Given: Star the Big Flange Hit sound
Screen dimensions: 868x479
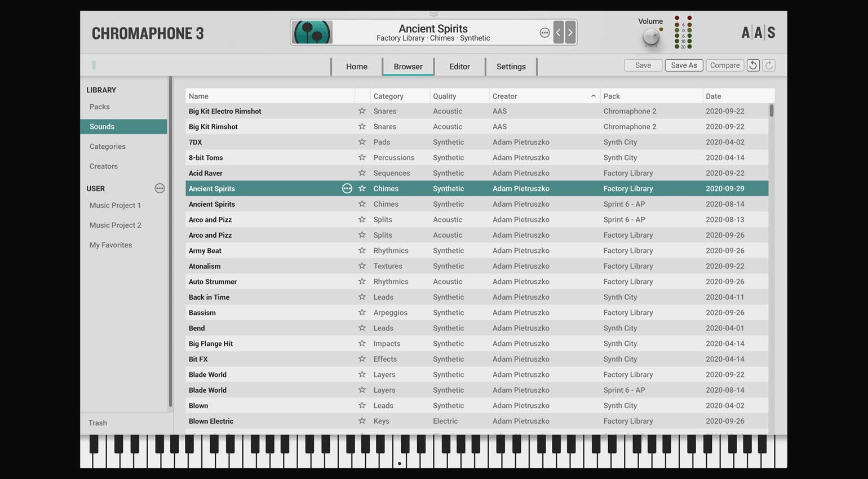Looking at the screenshot, I should tap(362, 343).
